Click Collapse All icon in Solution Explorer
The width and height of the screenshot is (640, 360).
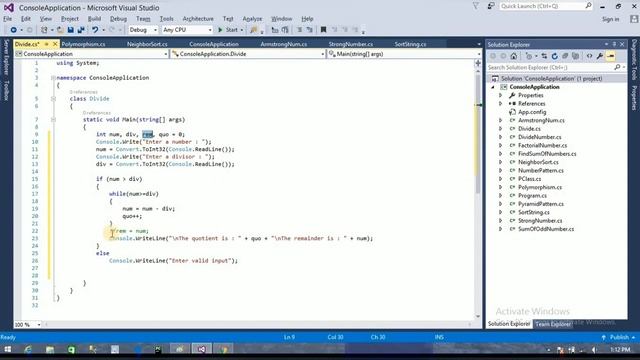pos(565,56)
